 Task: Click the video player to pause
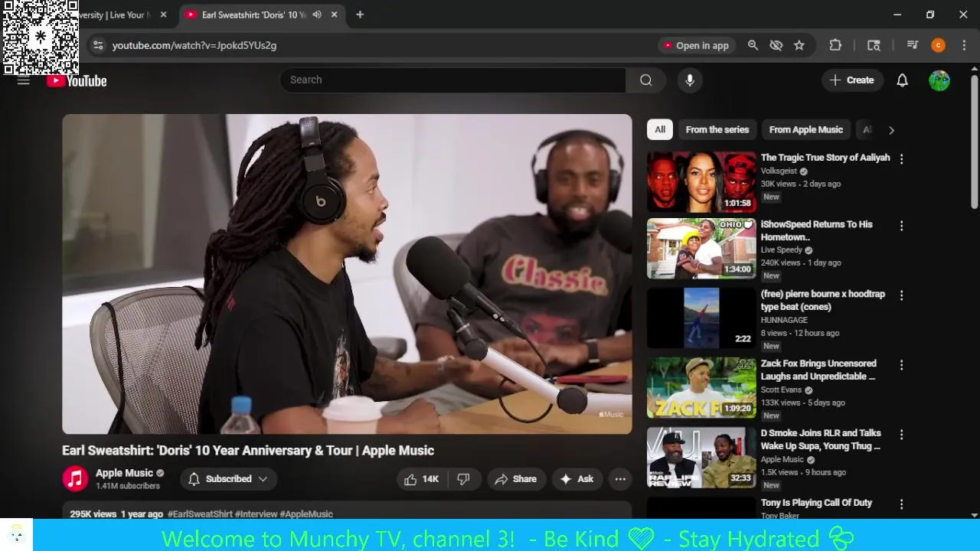point(347,274)
